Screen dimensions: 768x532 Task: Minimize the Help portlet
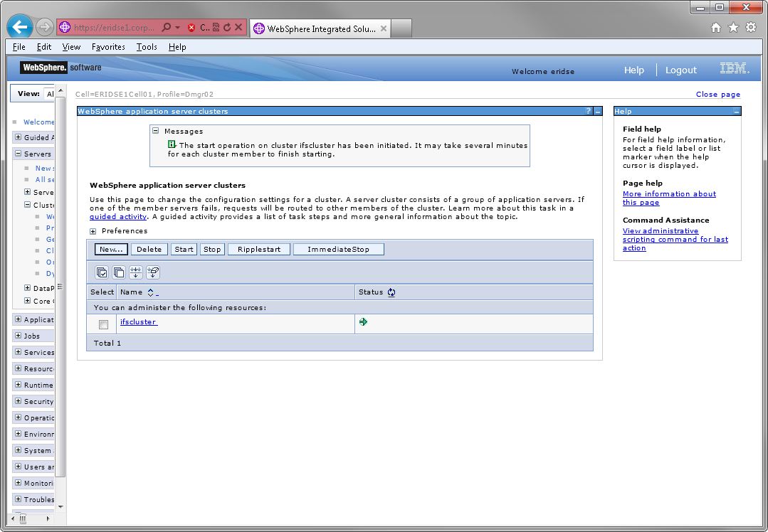click(x=736, y=112)
